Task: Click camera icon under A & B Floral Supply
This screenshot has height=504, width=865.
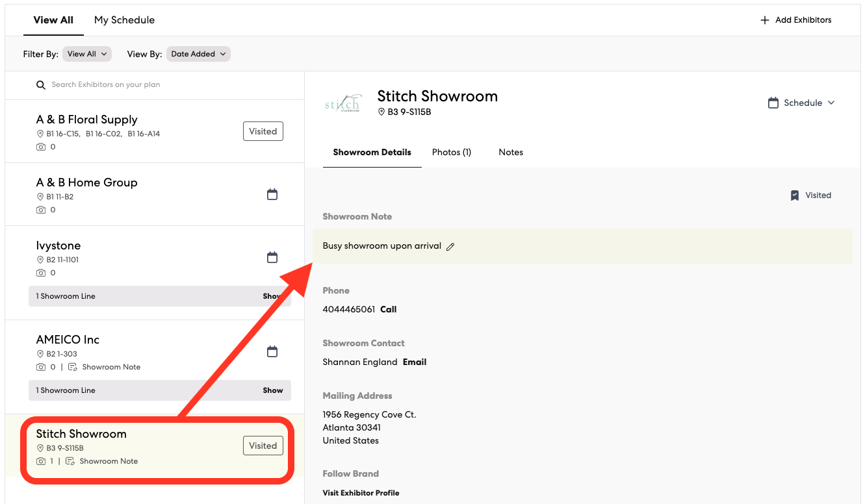Action: 41,147
